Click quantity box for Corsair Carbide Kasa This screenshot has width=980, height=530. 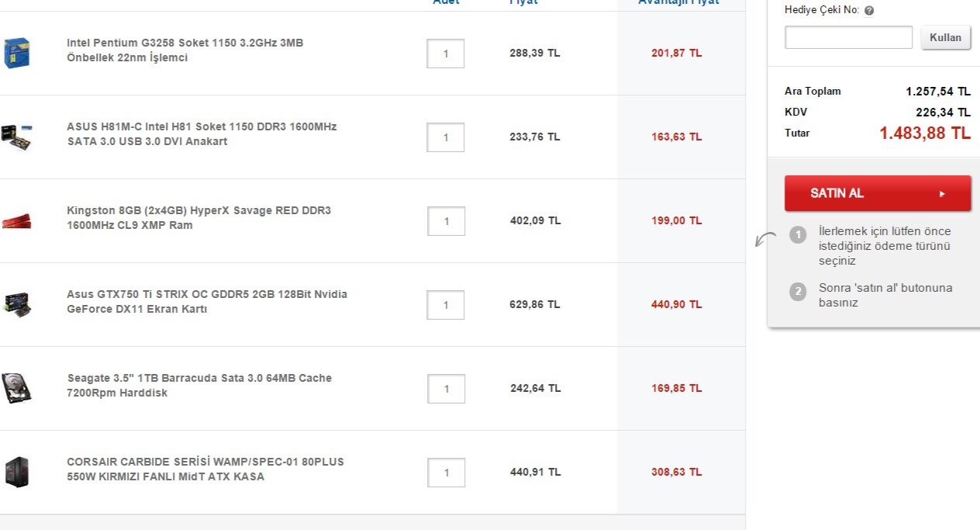click(x=446, y=473)
